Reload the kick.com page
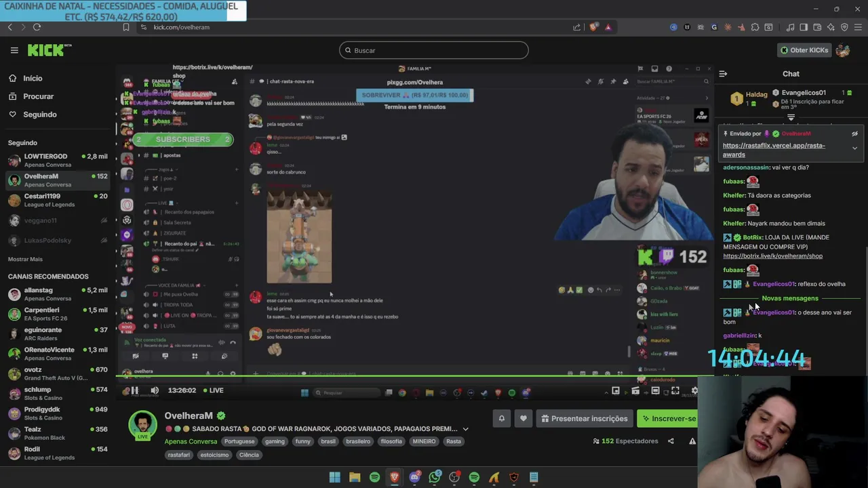868x488 pixels. 37,27
